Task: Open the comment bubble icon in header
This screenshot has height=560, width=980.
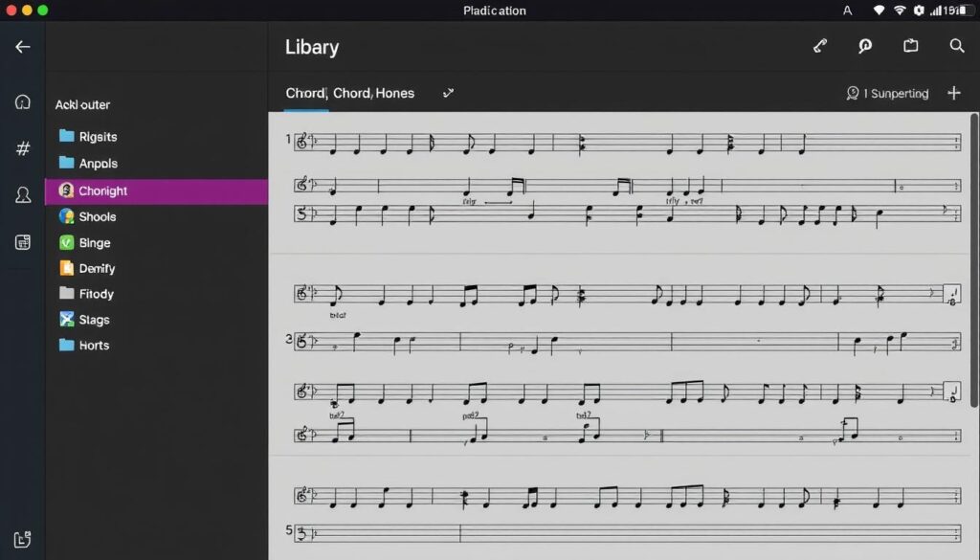Action: tap(865, 46)
